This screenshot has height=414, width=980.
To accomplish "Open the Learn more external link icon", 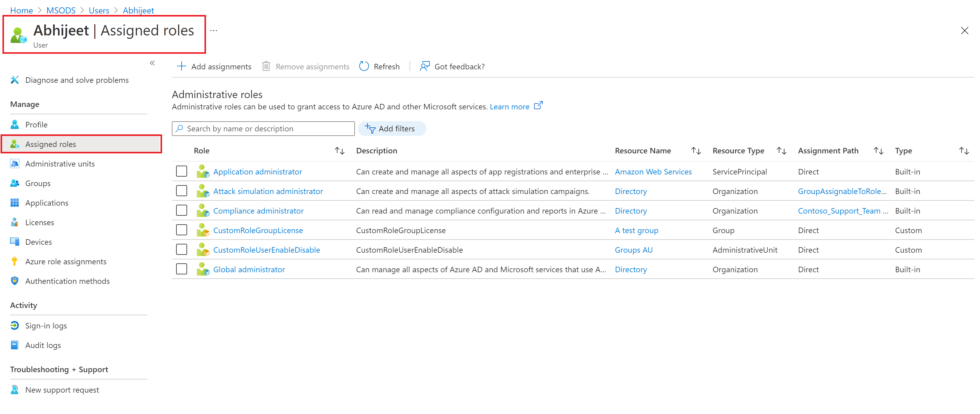I will pos(538,105).
